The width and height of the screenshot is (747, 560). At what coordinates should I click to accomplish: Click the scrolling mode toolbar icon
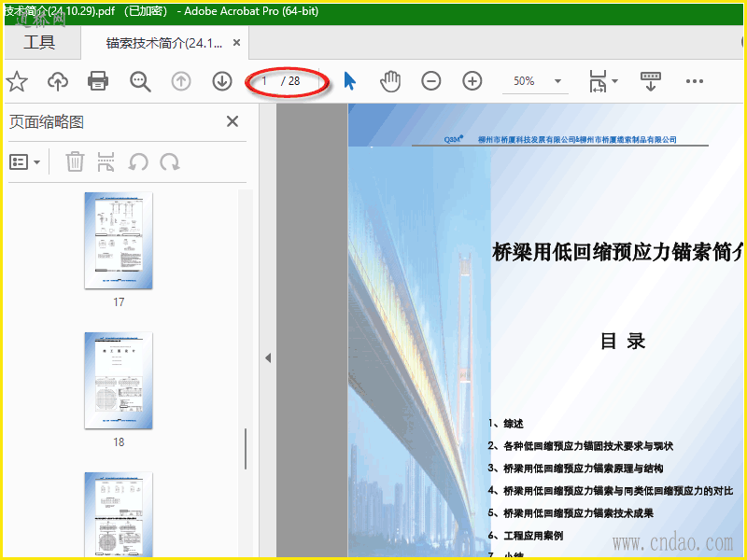tap(650, 81)
